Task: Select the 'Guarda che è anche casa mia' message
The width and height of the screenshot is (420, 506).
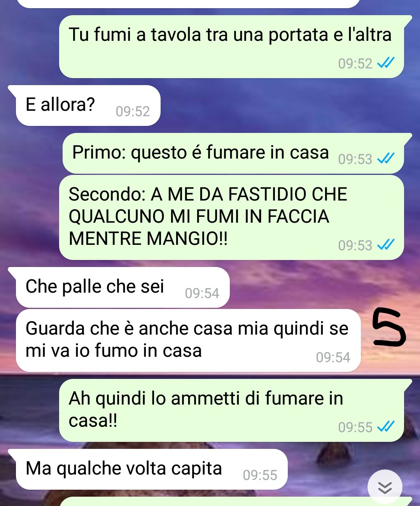Action: point(188,340)
